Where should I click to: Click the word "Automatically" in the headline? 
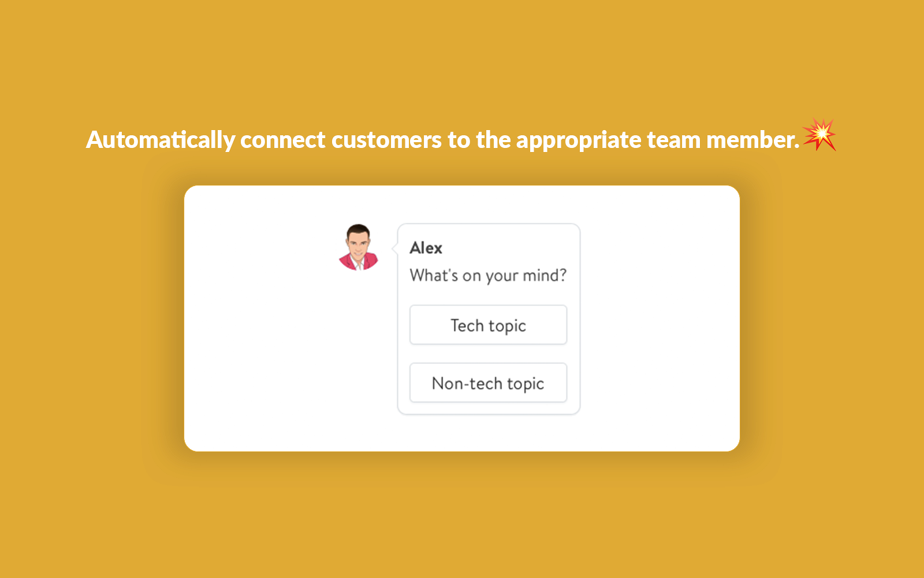tap(161, 140)
